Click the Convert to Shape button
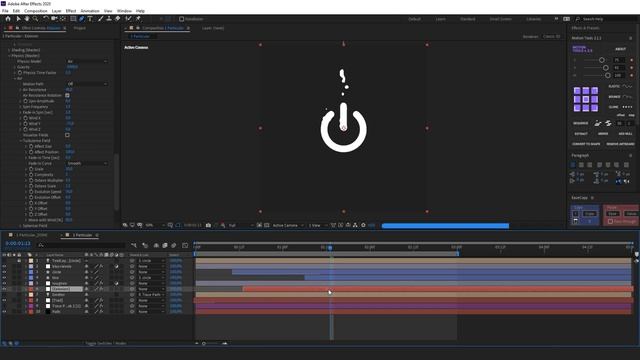Image resolution: width=640 pixels, height=360 pixels. [586, 144]
